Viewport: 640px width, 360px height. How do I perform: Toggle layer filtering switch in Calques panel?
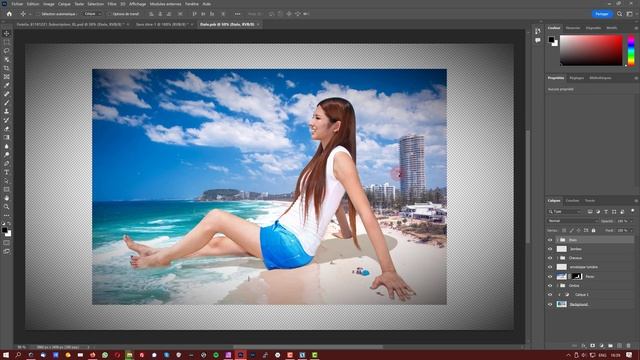coord(632,211)
